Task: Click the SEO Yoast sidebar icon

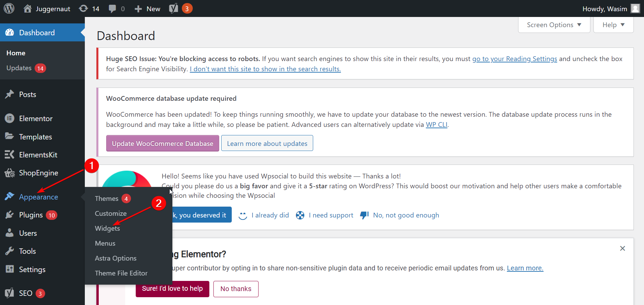Action: click(x=10, y=293)
